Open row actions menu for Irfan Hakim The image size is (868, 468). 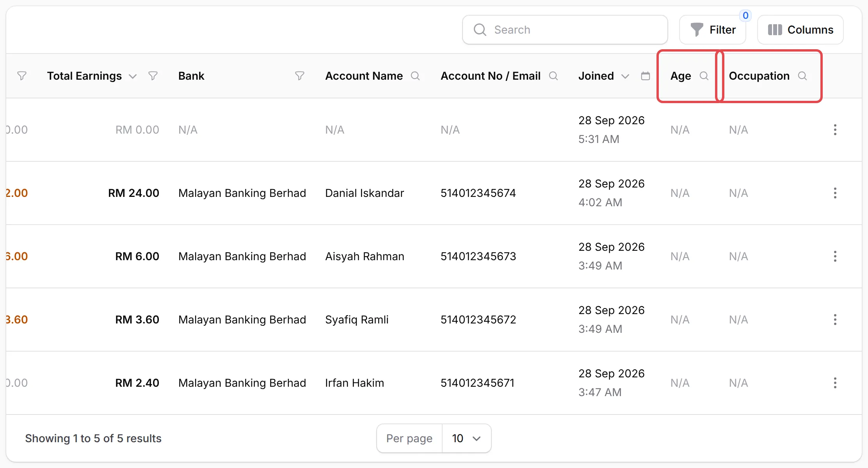(x=835, y=383)
